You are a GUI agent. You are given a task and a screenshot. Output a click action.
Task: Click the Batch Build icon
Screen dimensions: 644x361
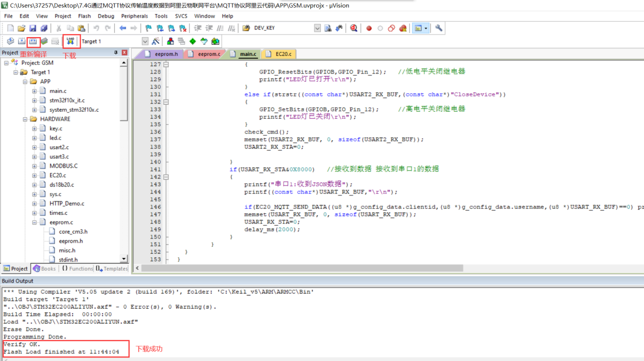45,41
